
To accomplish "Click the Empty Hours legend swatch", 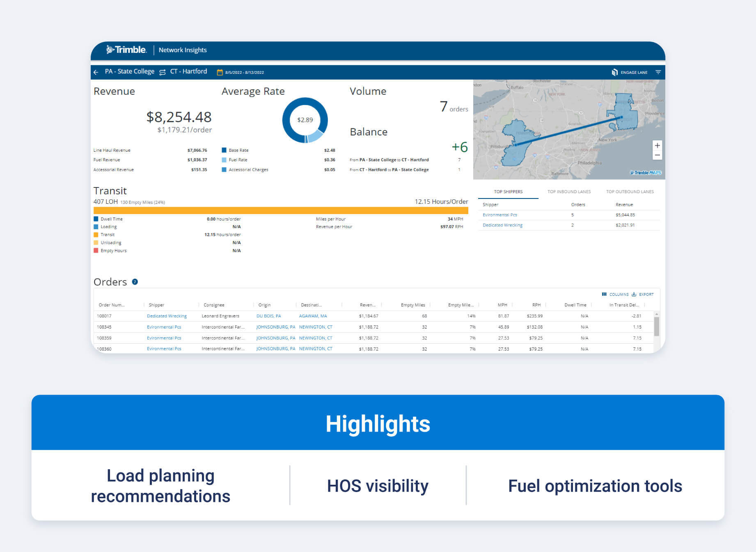I will [x=96, y=251].
